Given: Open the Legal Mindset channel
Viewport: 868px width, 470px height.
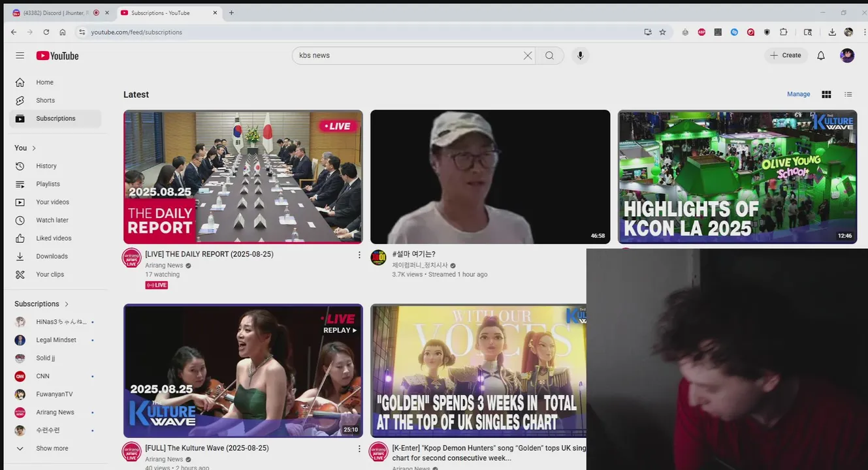Looking at the screenshot, I should click(x=56, y=340).
